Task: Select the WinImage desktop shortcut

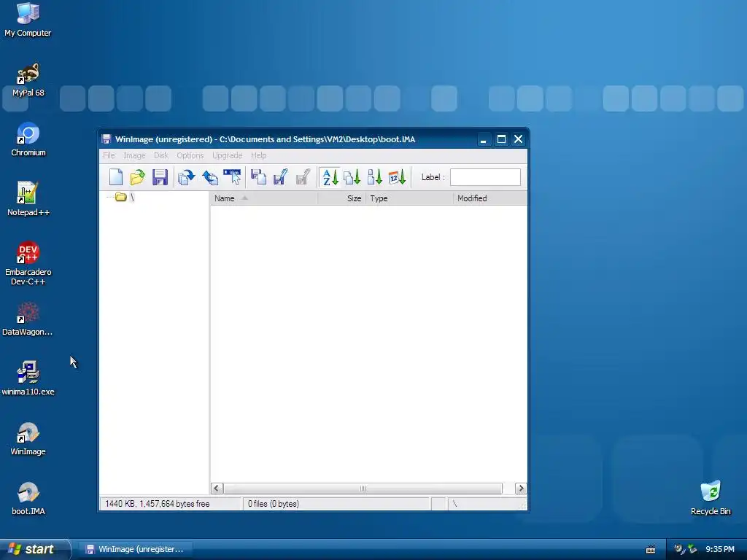Action: [28, 438]
